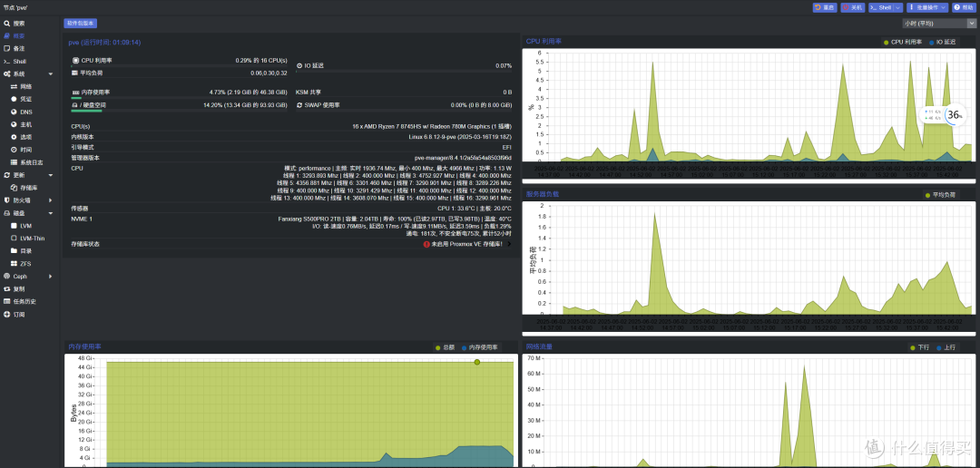The image size is (980, 468).
Task: Select the 网络 network icon
Action: point(14,86)
